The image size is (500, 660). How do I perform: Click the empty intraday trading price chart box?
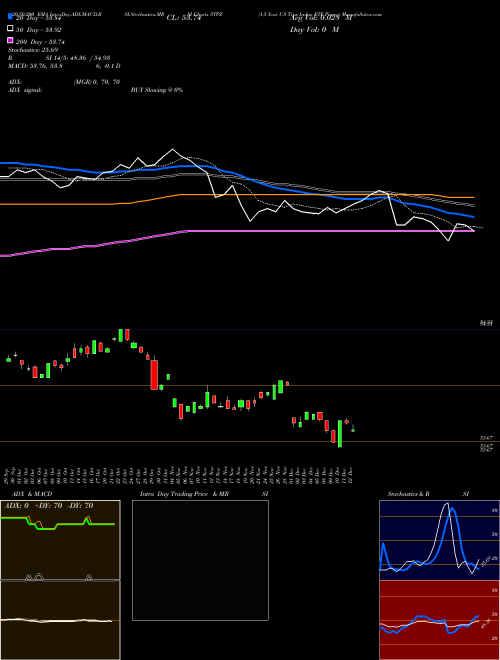click(200, 560)
